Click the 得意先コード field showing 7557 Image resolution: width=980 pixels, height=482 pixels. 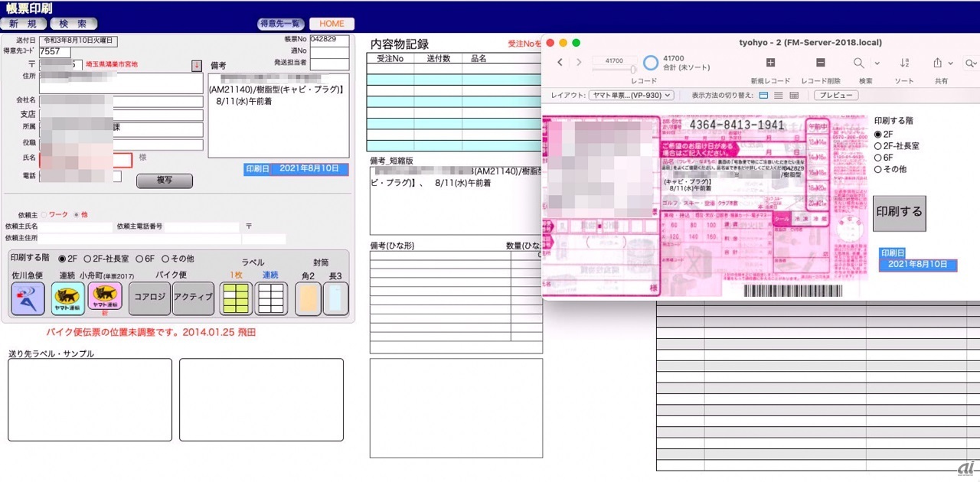coord(55,52)
